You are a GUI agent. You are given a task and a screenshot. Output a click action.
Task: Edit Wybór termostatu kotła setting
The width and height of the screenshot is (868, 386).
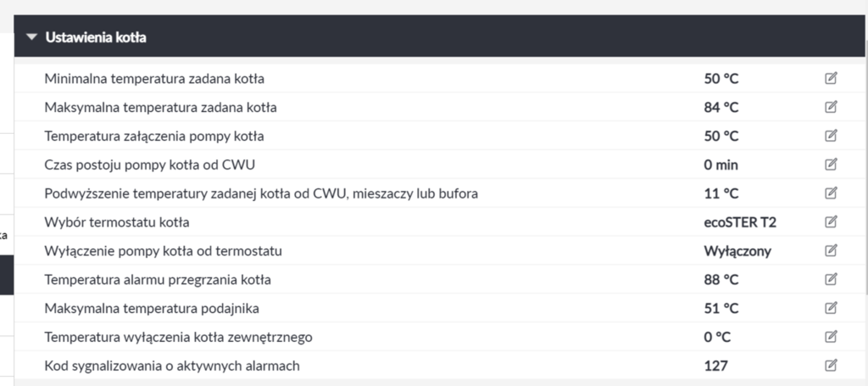click(x=831, y=222)
